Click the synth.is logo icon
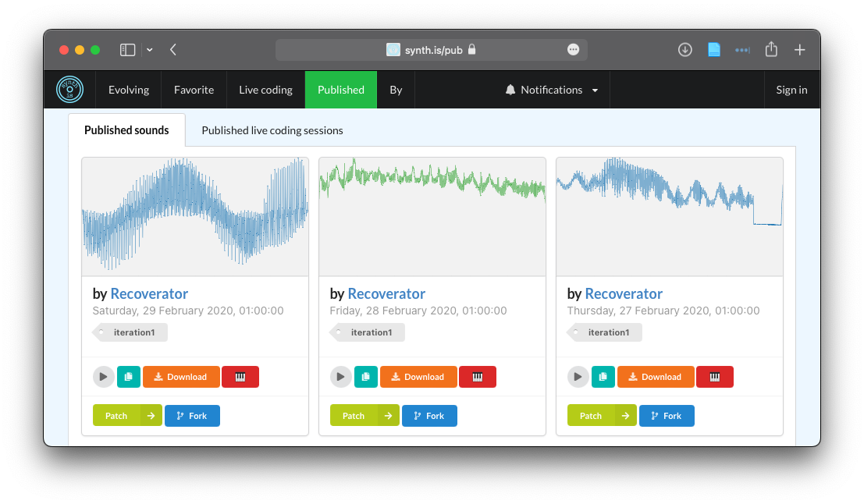This screenshot has height=504, width=864. tap(70, 90)
